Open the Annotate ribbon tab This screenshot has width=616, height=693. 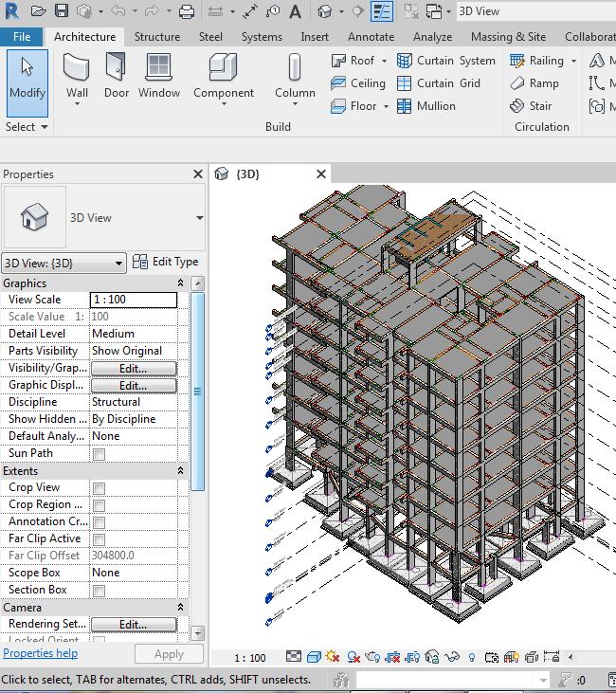pyautogui.click(x=371, y=37)
